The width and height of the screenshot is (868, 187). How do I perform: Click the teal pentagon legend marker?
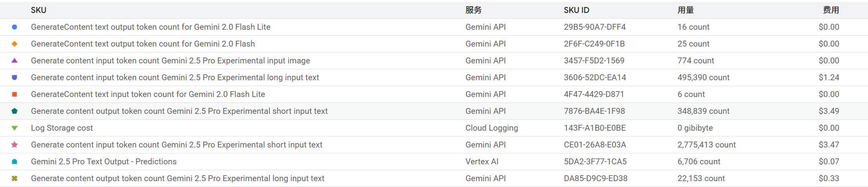14,111
